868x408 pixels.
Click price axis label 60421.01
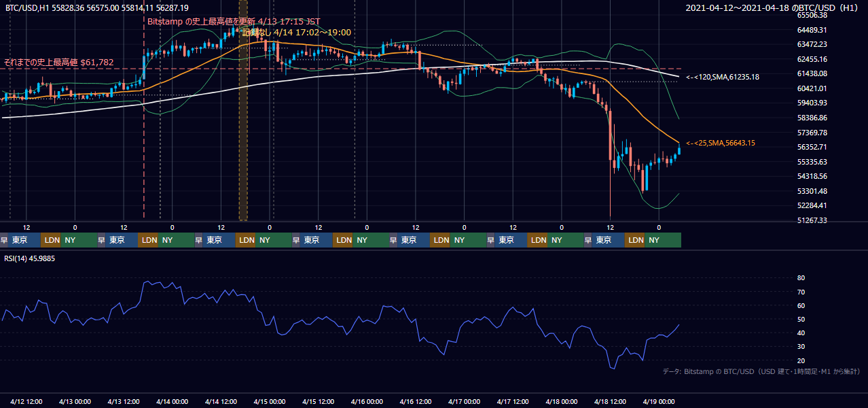812,88
